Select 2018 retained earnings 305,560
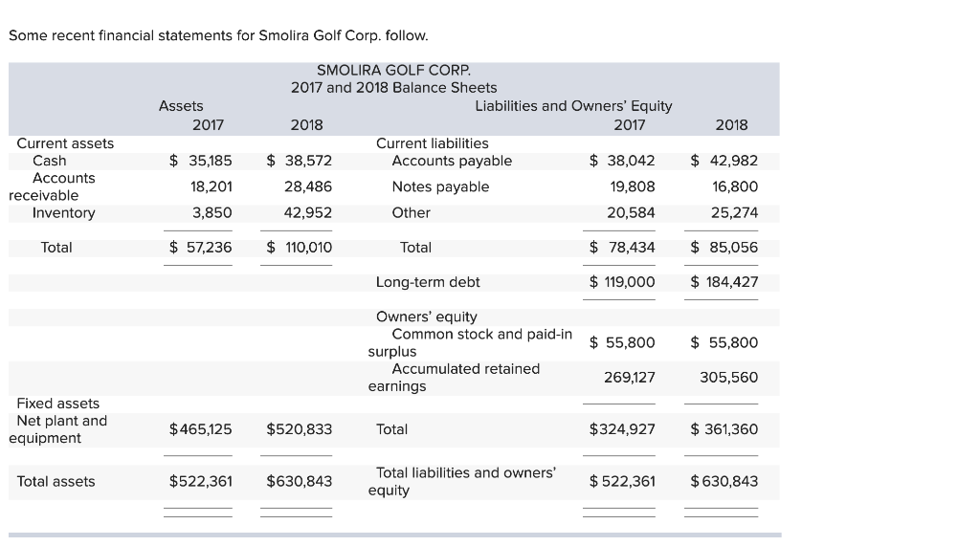 728,378
